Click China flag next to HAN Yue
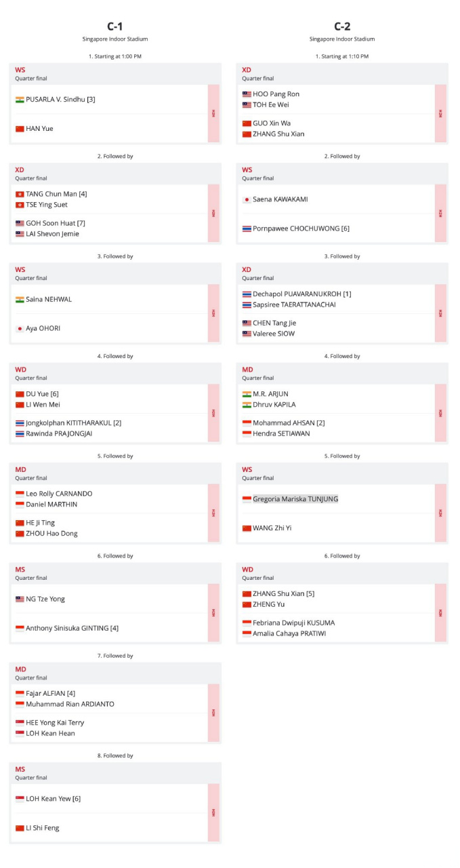This screenshot has width=460, height=868. [20, 129]
